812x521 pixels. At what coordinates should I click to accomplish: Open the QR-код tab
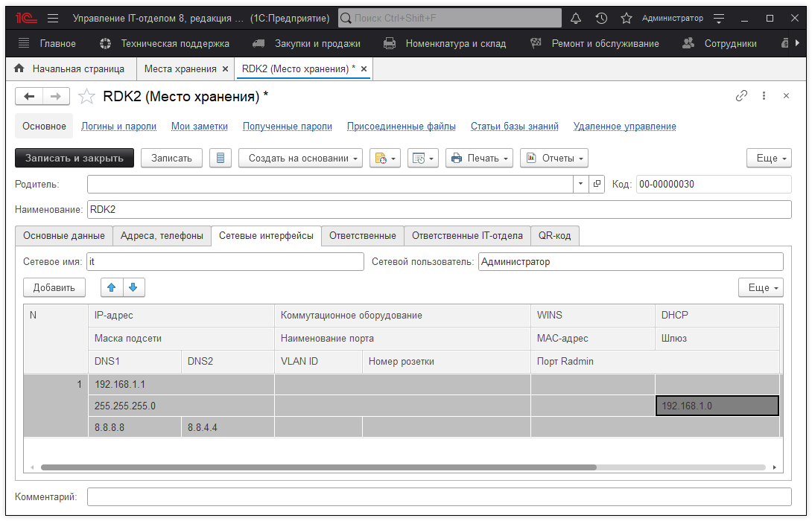[x=554, y=236]
